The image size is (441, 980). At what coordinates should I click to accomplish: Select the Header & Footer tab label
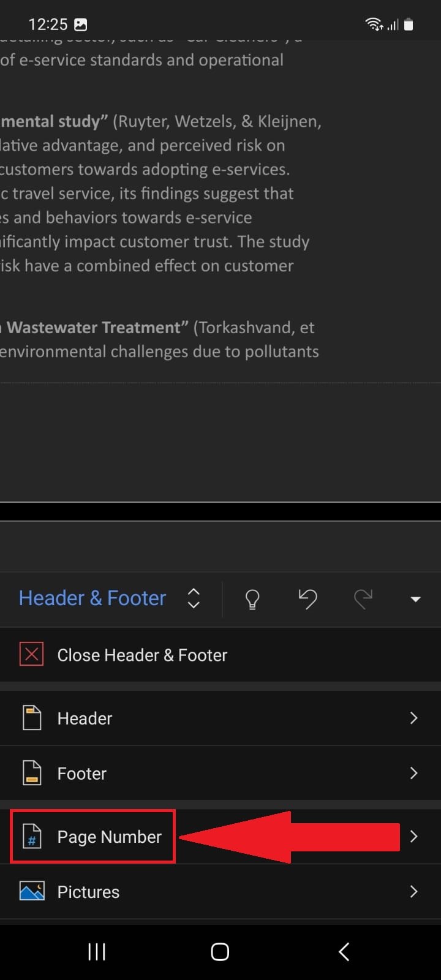(x=92, y=598)
